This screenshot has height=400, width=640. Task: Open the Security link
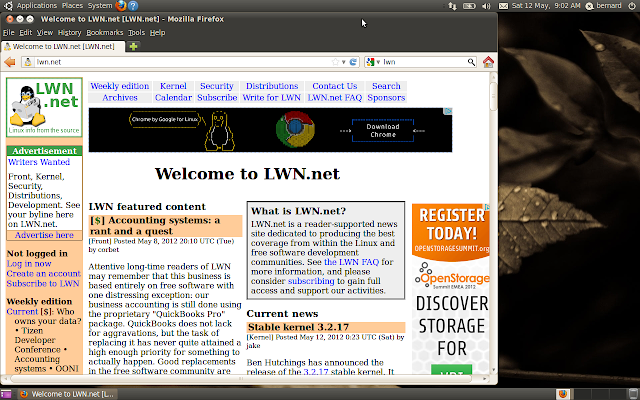pyautogui.click(x=217, y=86)
